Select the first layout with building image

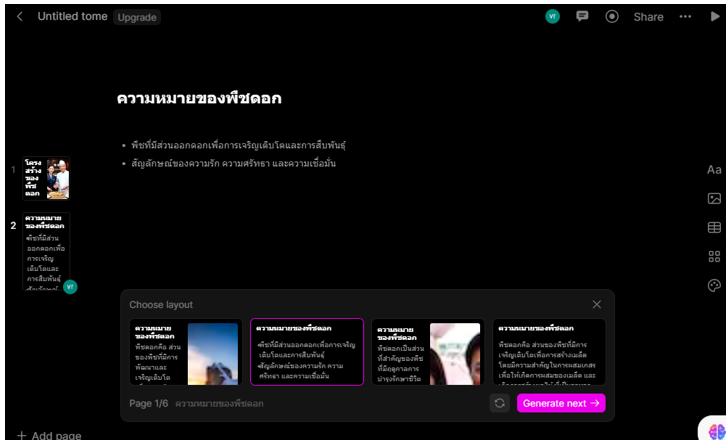click(x=185, y=352)
